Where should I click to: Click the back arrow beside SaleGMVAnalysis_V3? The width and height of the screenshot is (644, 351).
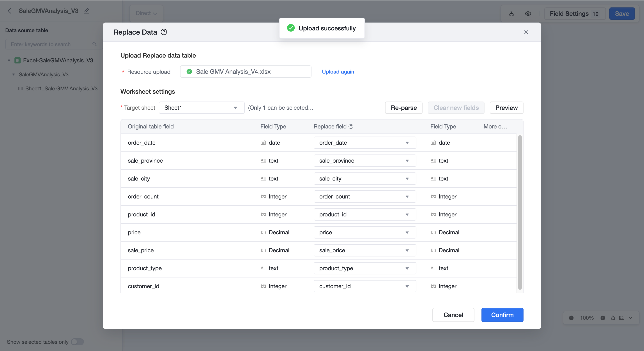pyautogui.click(x=9, y=11)
